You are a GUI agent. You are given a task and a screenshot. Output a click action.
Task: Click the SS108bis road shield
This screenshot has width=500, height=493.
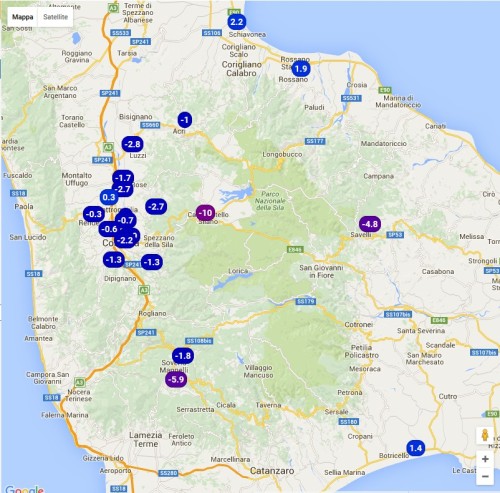pyautogui.click(x=199, y=341)
